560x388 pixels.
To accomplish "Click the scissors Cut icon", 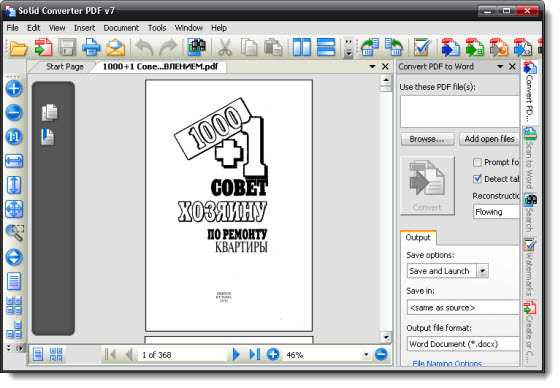I will click(x=225, y=48).
